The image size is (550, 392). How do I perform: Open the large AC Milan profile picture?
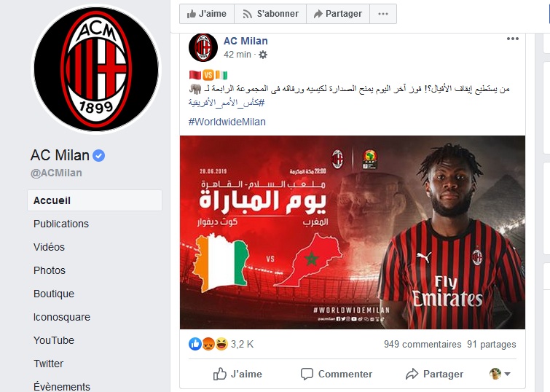click(96, 68)
